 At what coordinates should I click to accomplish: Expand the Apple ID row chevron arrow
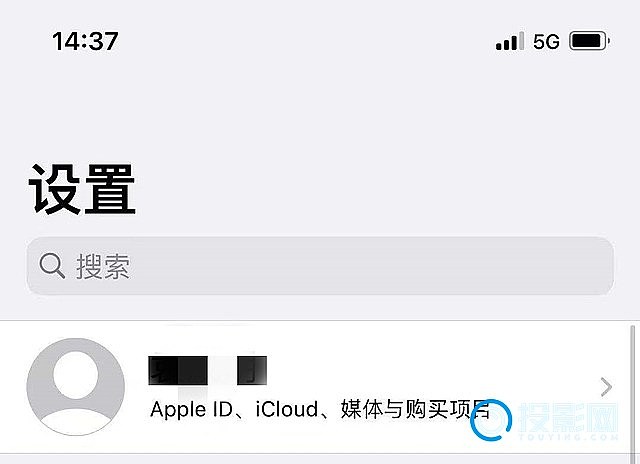[606, 387]
